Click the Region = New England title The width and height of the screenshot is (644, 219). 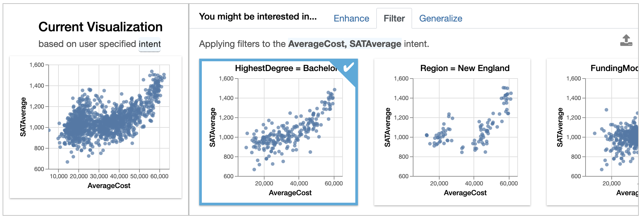point(465,68)
